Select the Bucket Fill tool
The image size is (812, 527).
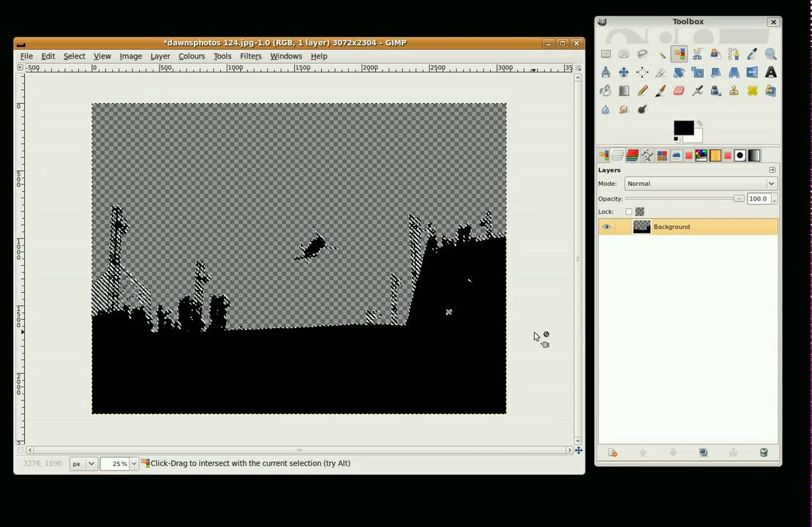606,91
